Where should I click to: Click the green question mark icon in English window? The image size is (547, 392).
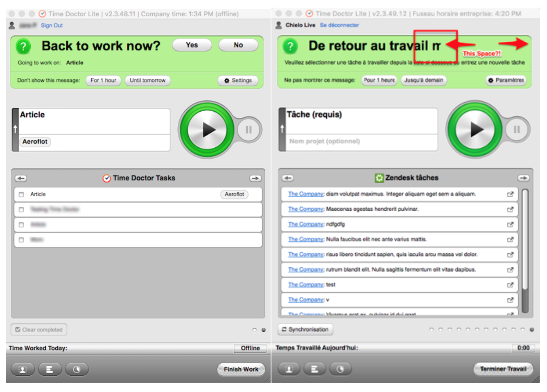[23, 47]
